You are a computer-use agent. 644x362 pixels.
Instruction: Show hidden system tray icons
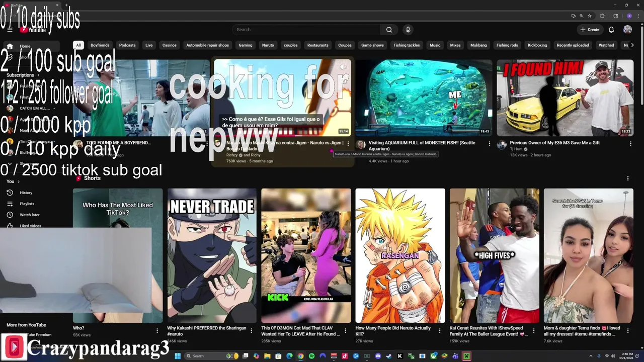click(592, 356)
